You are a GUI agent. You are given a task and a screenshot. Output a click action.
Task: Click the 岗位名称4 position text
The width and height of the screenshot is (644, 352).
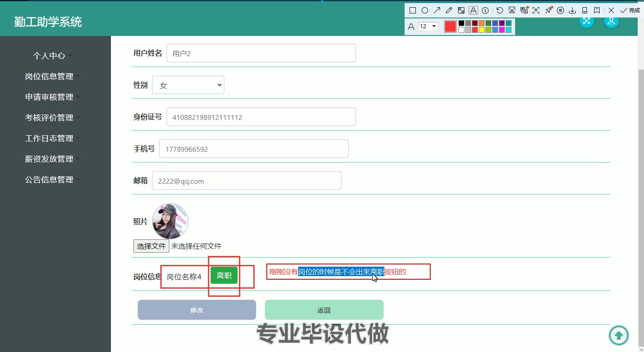click(184, 277)
